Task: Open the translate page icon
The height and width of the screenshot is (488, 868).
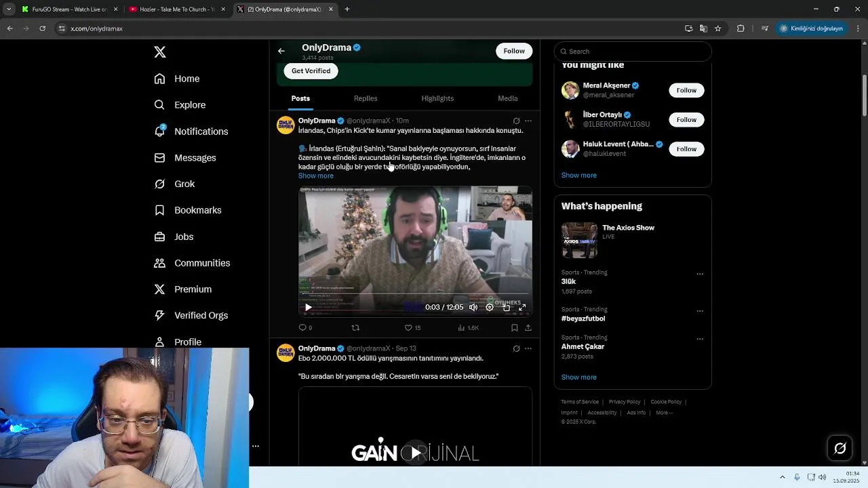Action: [x=703, y=28]
